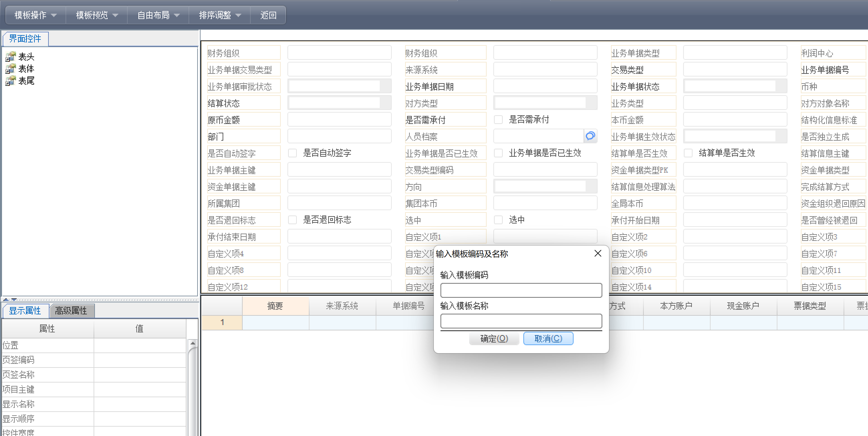Toggle the 是否自动签字 checkbox
This screenshot has height=436, width=868.
pos(292,153)
